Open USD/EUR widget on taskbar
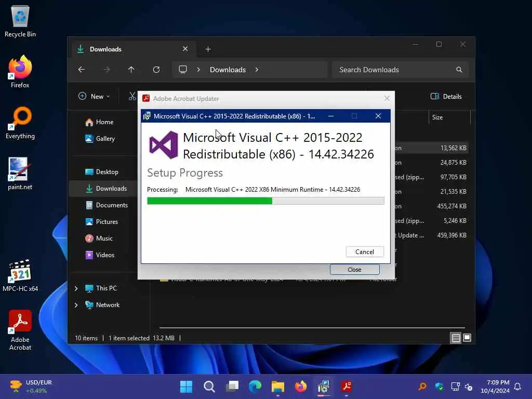The image size is (532, 399). click(x=31, y=387)
